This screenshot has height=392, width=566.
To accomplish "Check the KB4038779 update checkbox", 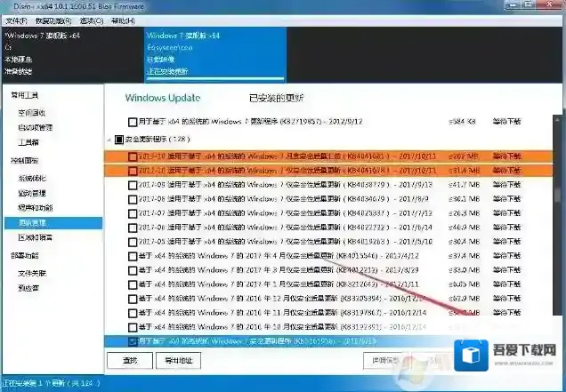I will click(x=133, y=185).
